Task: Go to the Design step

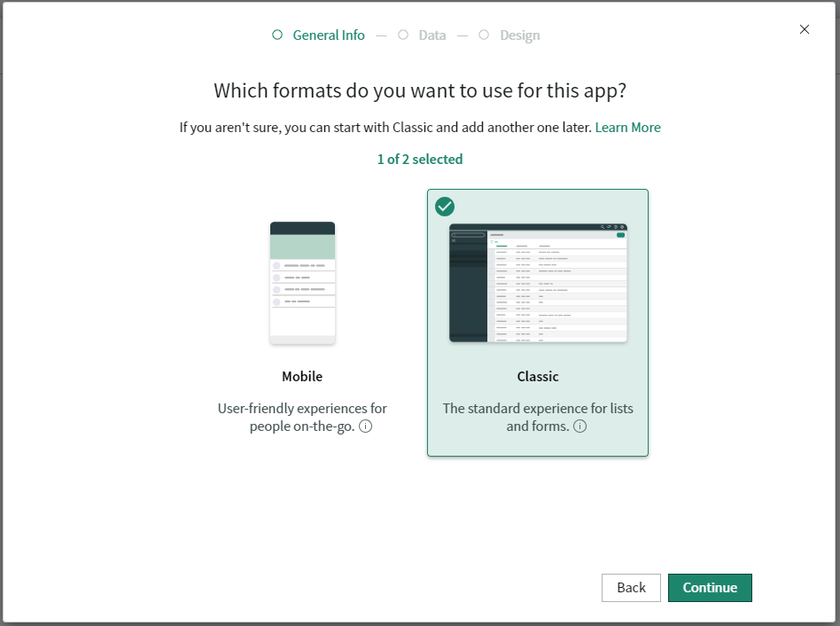Action: click(509, 35)
